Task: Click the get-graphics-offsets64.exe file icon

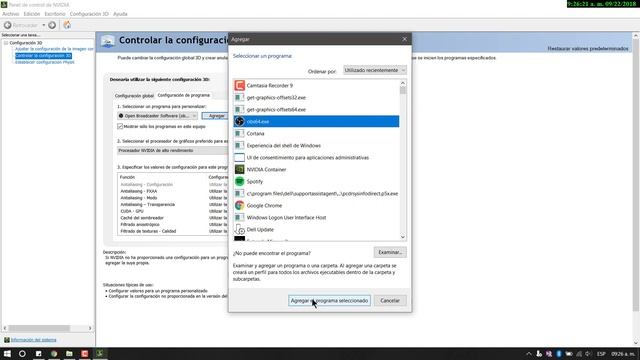Action: coord(240,109)
